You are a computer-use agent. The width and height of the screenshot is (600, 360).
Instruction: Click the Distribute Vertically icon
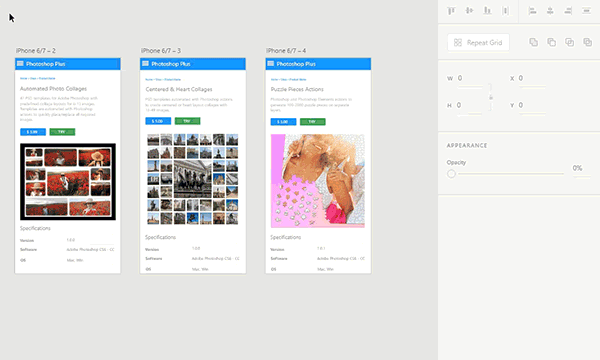click(505, 11)
